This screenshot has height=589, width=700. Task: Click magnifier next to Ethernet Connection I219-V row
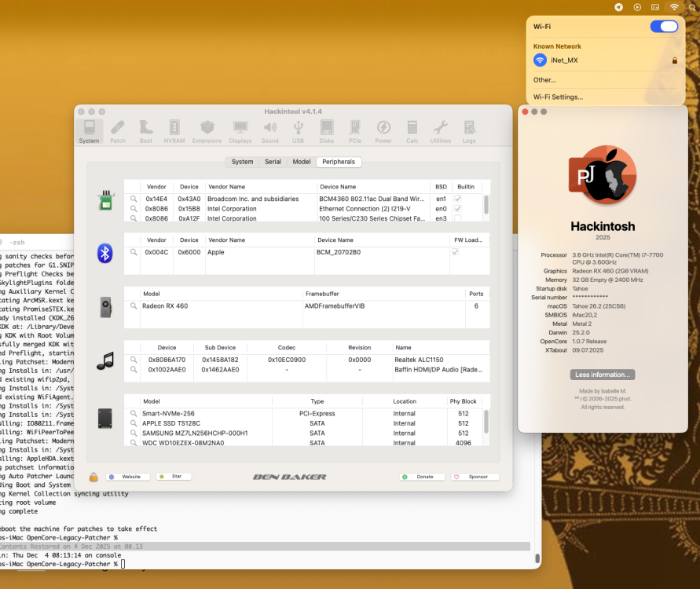pos(134,208)
